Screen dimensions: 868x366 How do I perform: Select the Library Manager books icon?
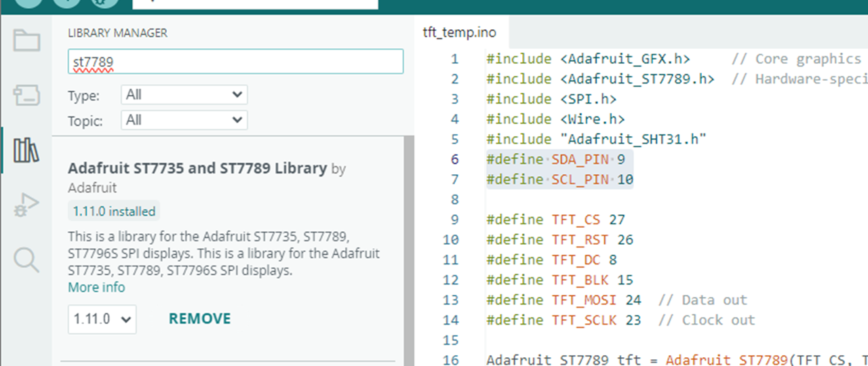click(x=26, y=150)
